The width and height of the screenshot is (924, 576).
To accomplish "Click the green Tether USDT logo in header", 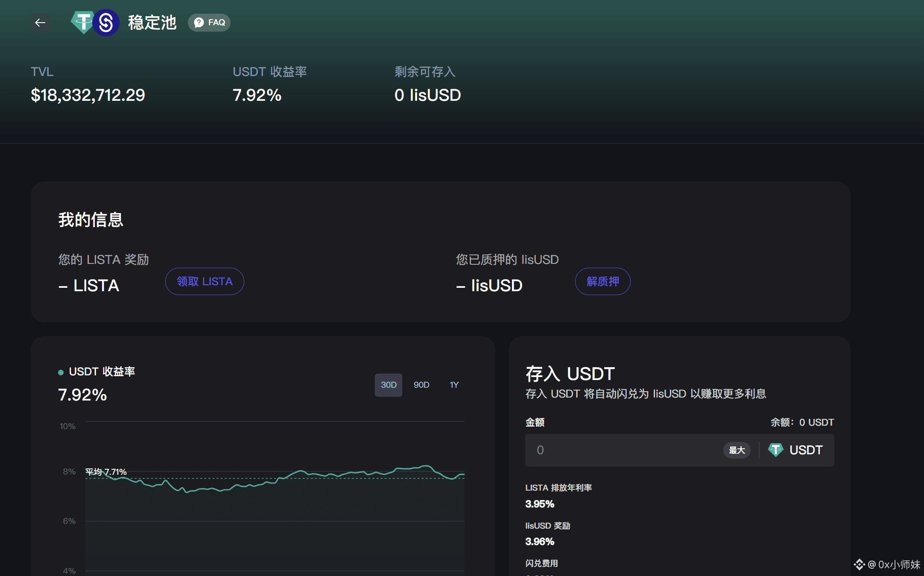I will pos(82,21).
